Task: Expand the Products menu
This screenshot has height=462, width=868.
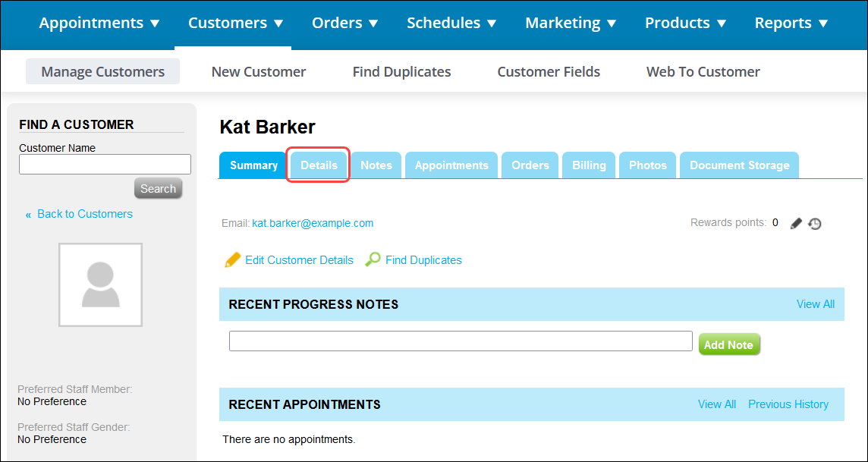Action: pos(686,24)
